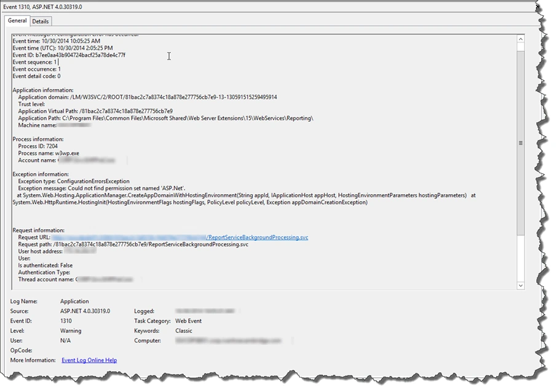
Task: Close the event pane with the X button
Action: tap(537, 6)
